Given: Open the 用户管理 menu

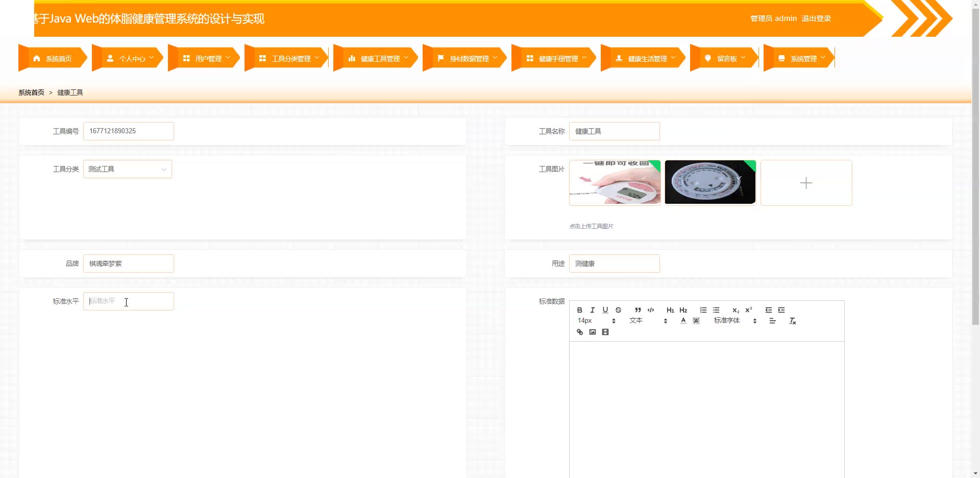Looking at the screenshot, I should (x=204, y=59).
